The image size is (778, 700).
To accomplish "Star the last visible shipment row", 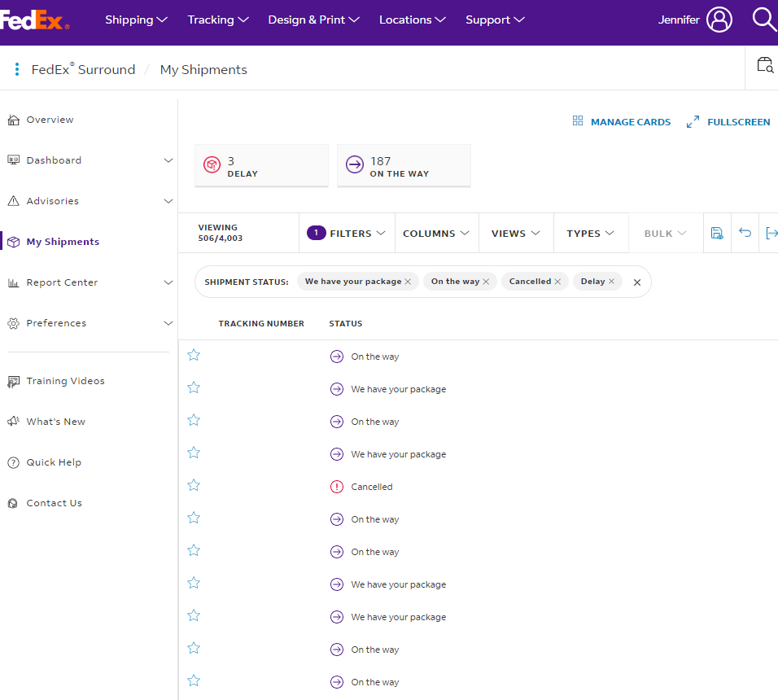I will point(194,680).
